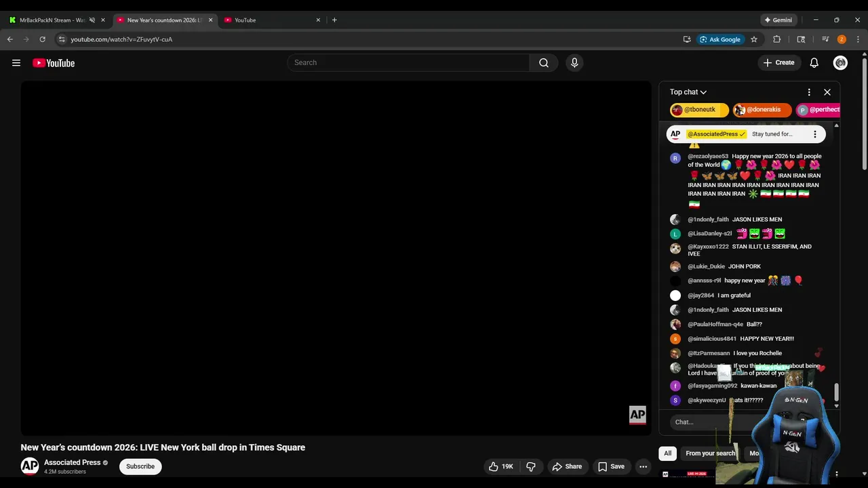Click the @tboneutk super chat chip
The height and width of the screenshot is (488, 868).
click(x=699, y=110)
